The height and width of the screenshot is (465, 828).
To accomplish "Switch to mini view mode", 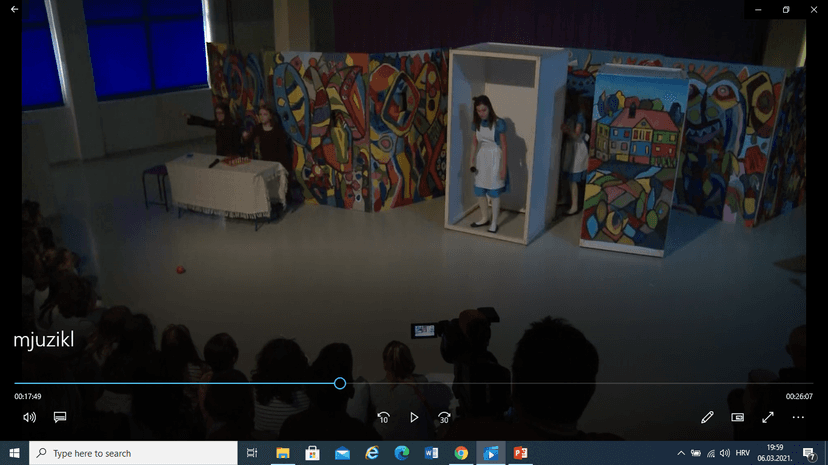I will pyautogui.click(x=738, y=417).
